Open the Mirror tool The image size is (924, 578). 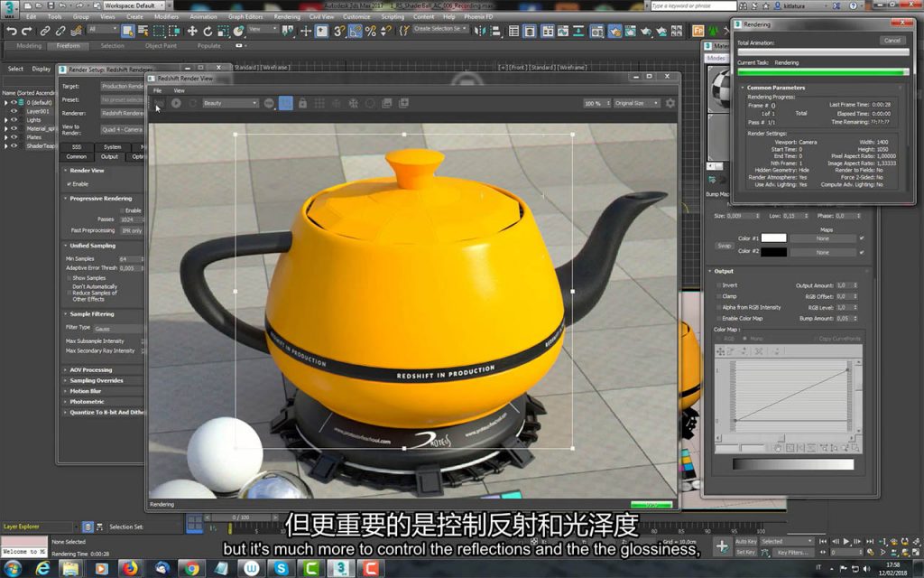(x=480, y=31)
